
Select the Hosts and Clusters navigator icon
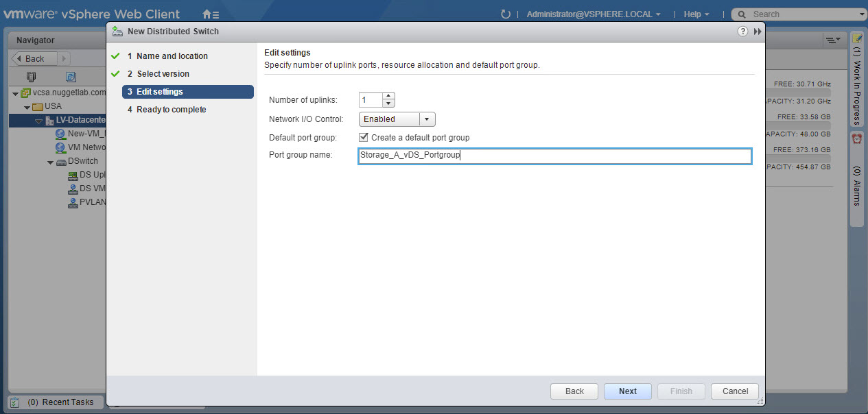coord(31,77)
